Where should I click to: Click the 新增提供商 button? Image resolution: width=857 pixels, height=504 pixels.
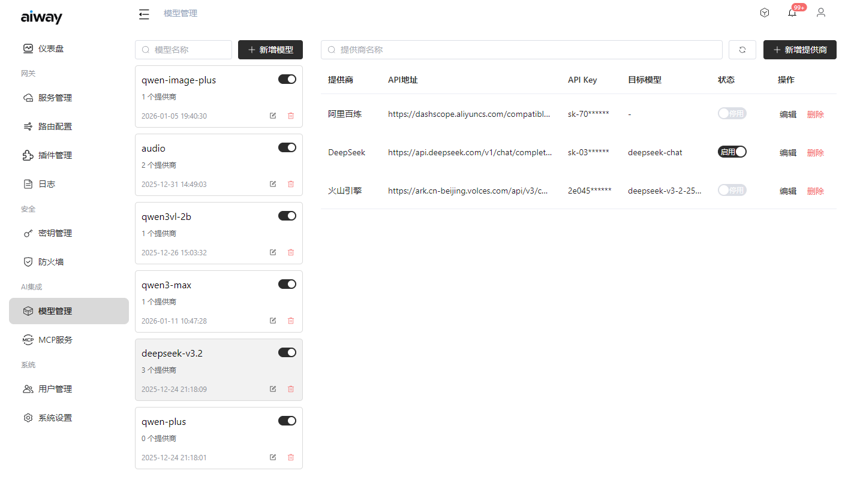coord(799,50)
